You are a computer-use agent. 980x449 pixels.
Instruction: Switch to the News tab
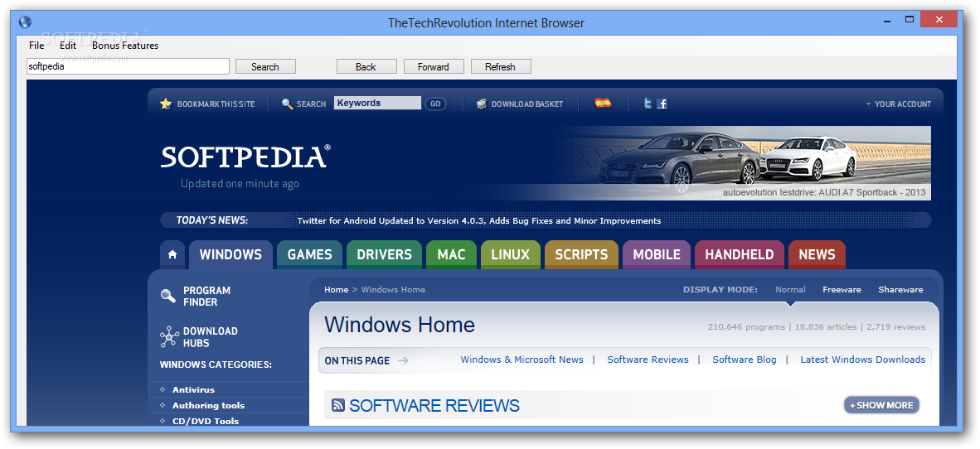pyautogui.click(x=817, y=255)
